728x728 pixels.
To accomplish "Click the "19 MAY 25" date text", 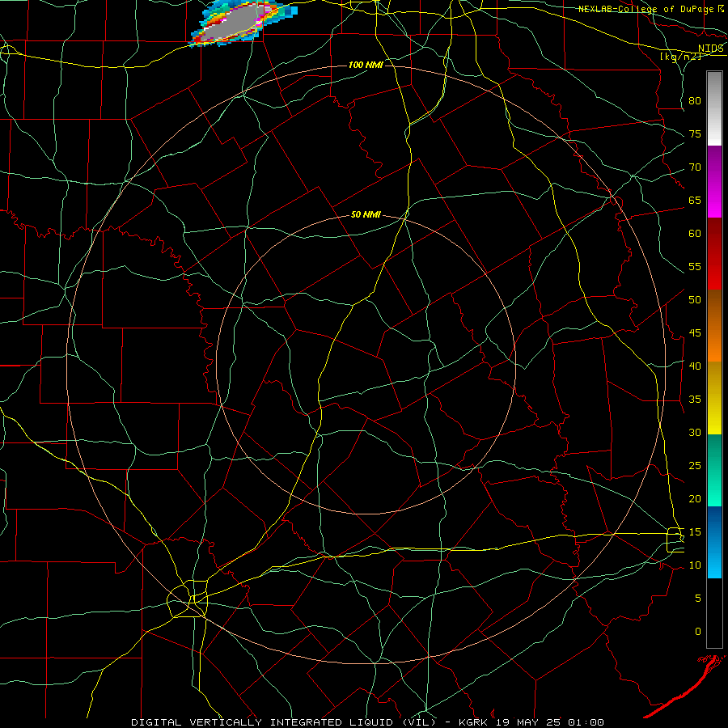I will coord(528,722).
